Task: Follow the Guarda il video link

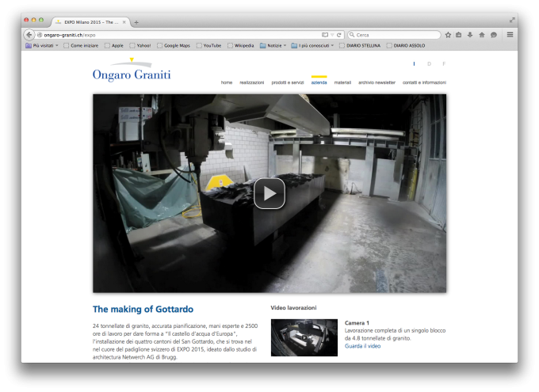Action: point(363,346)
